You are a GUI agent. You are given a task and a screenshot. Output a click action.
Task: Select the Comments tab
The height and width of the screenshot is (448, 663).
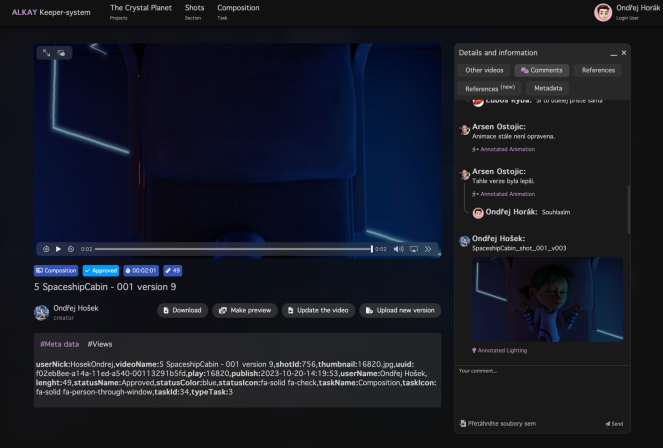[x=542, y=70]
